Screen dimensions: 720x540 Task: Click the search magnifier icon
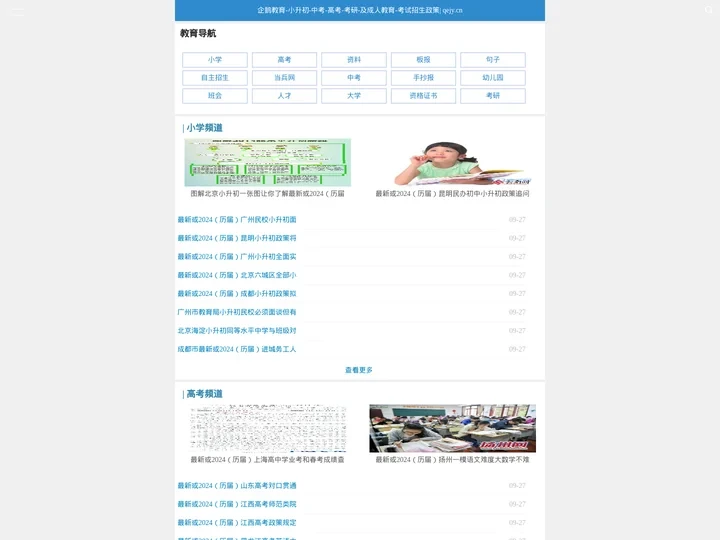pos(709,10)
